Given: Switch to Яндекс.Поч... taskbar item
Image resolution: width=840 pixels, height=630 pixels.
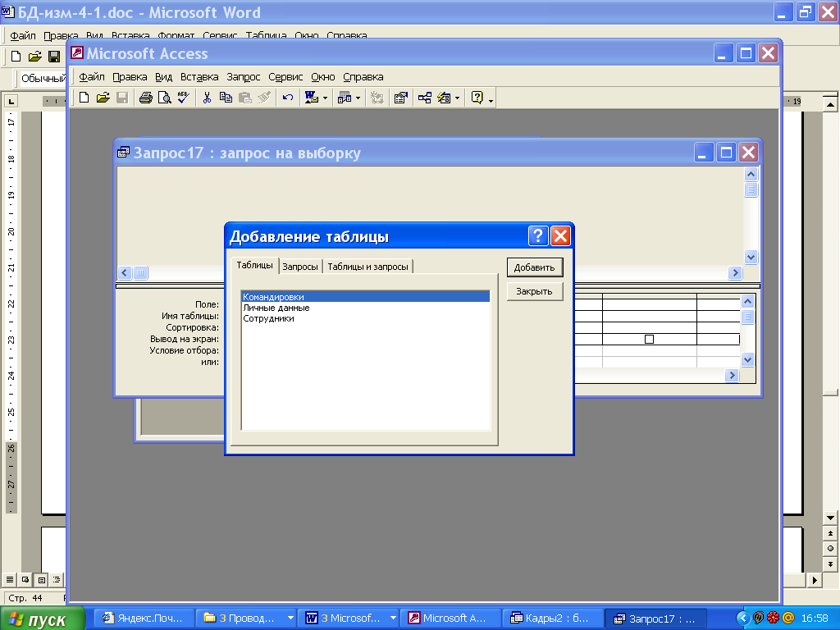Looking at the screenshot, I should click(144, 618).
